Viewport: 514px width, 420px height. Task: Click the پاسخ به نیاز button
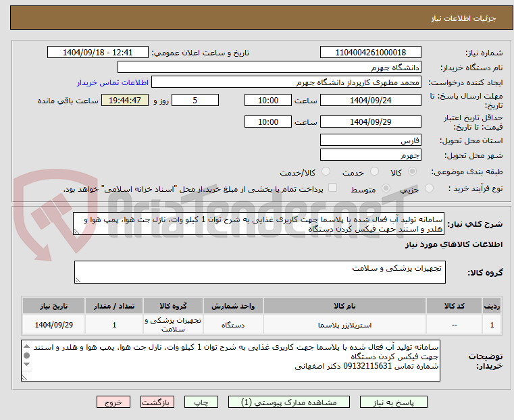393,402
